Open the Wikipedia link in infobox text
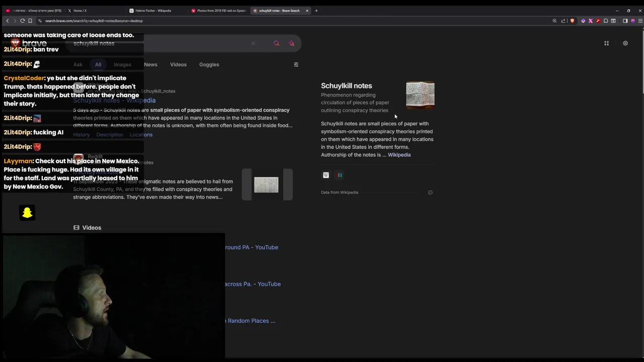Viewport: 644px width, 362px height. (x=399, y=155)
